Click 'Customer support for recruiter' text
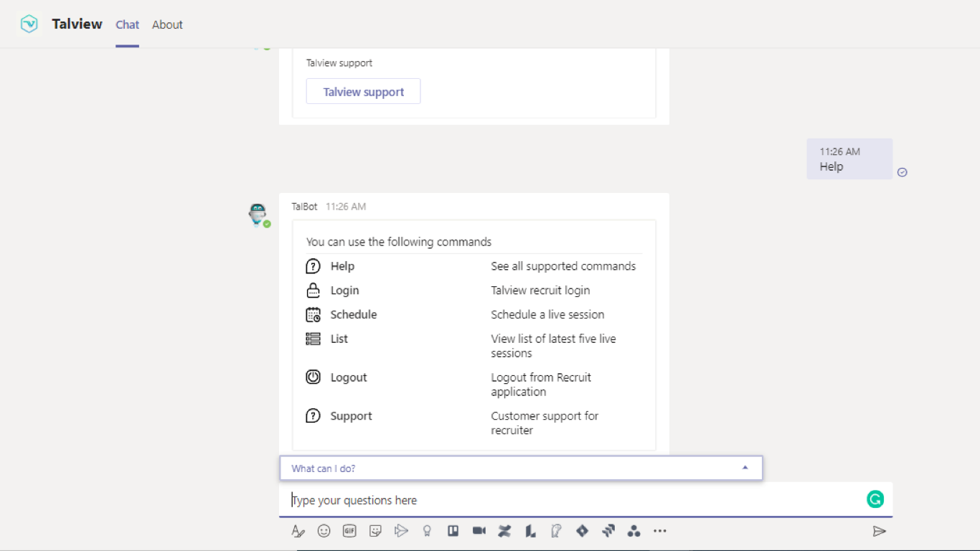Screen dimensions: 980x551 pyautogui.click(x=545, y=423)
